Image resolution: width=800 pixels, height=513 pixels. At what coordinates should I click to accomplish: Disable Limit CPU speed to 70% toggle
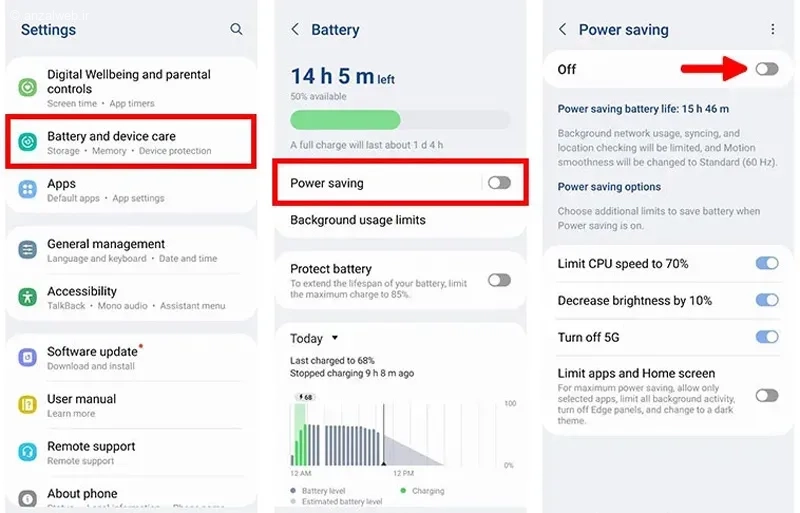point(767,263)
